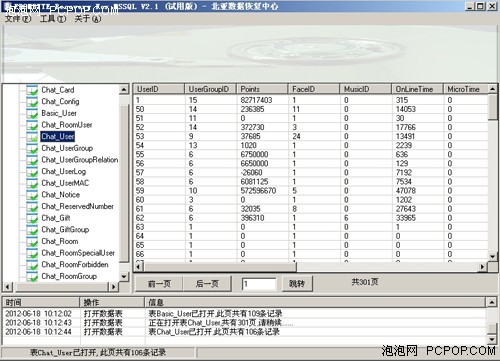Click the table icon beside Chat_RoomSpecialUser
Image resolution: width=500 pixels, height=361 pixels.
pos(32,253)
